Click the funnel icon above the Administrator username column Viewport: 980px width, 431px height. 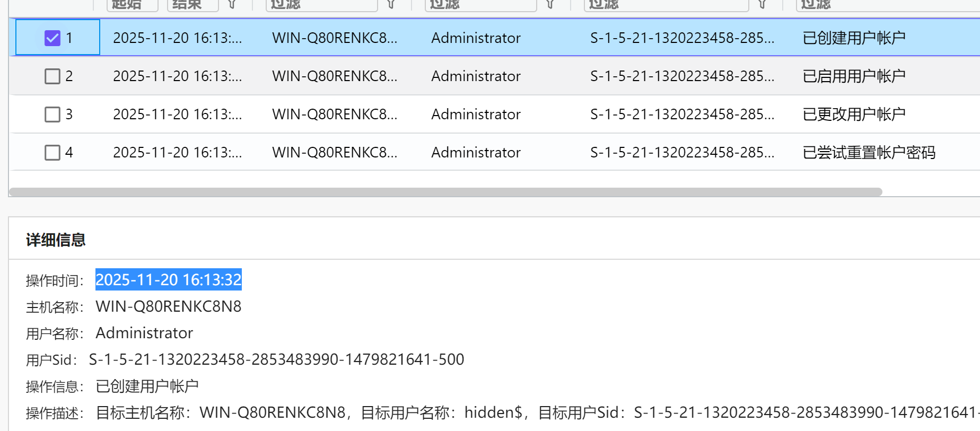click(x=550, y=4)
